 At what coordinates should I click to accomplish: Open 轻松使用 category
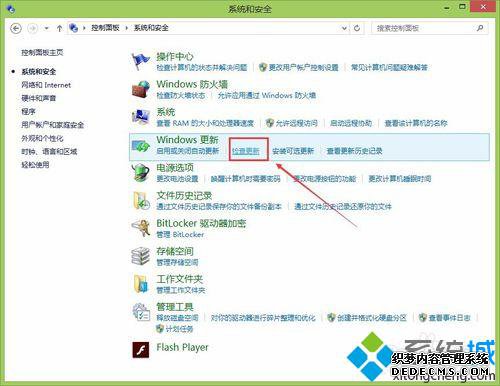coord(35,165)
